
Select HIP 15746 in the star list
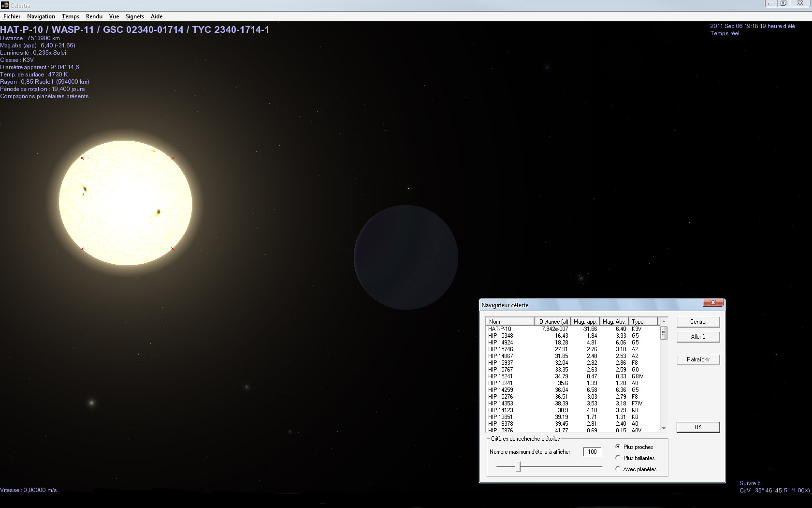[x=573, y=349]
